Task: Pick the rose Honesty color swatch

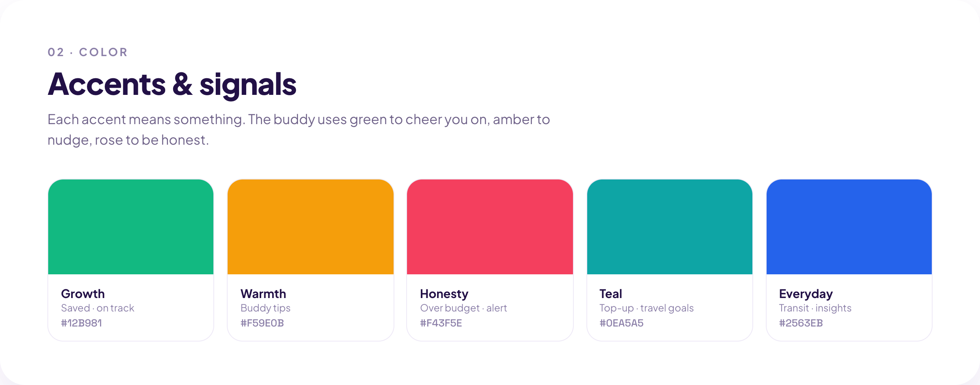Action: 490,227
